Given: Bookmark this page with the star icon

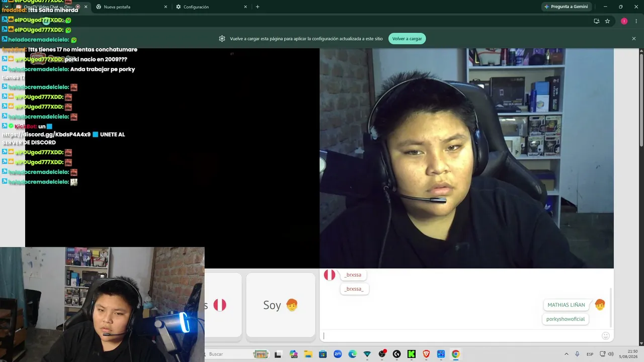Looking at the screenshot, I should pyautogui.click(x=607, y=21).
